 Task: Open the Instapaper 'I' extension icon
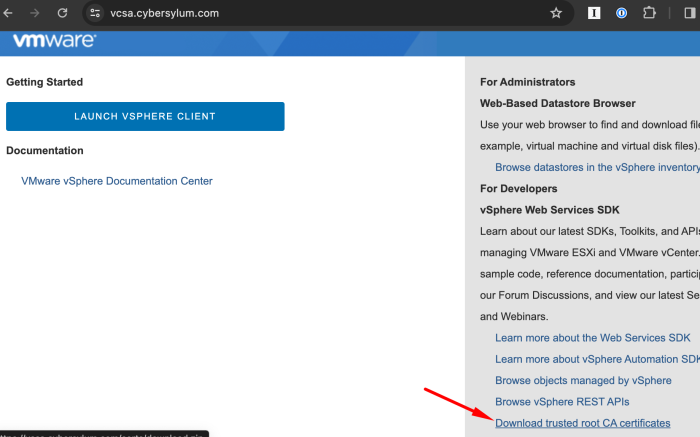(x=594, y=13)
